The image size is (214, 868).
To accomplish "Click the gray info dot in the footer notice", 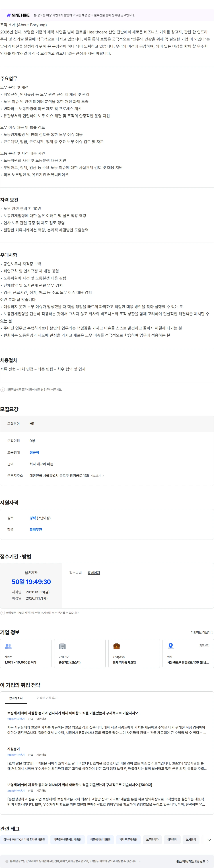I will (7, 861).
